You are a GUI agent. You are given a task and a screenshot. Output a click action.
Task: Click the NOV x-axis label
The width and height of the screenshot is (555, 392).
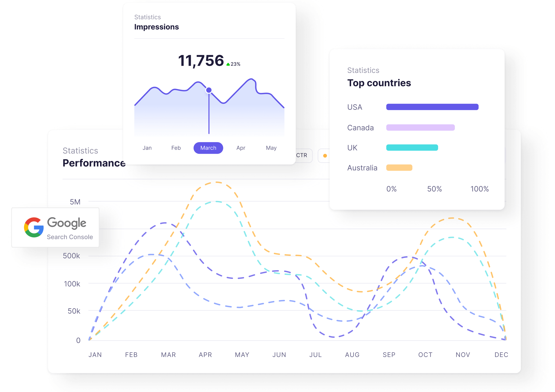pos(463,355)
